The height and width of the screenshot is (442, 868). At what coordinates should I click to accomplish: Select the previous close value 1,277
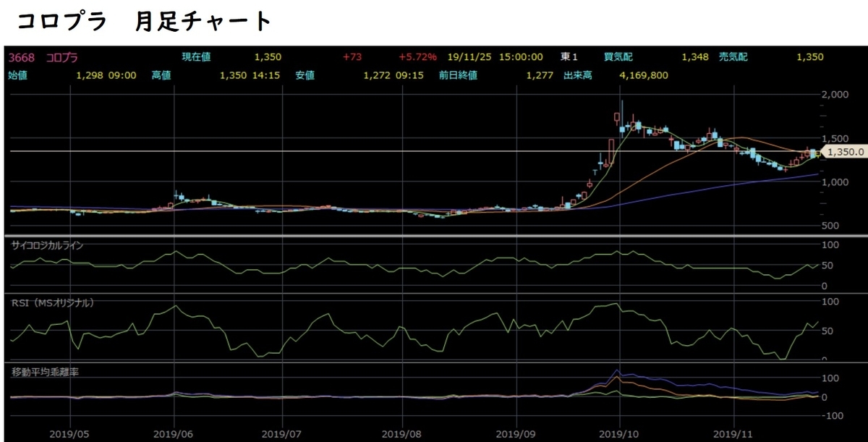[x=540, y=75]
